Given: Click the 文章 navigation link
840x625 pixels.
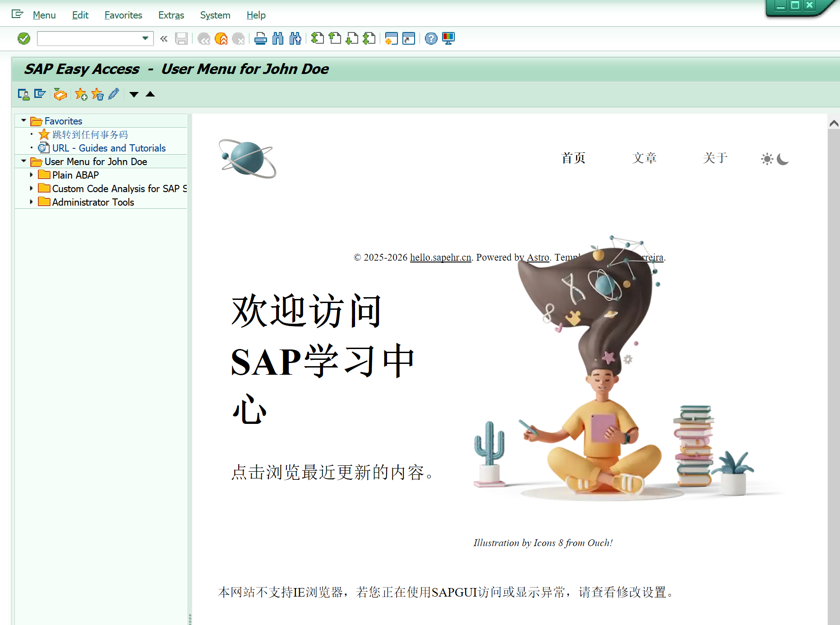Looking at the screenshot, I should [x=644, y=158].
